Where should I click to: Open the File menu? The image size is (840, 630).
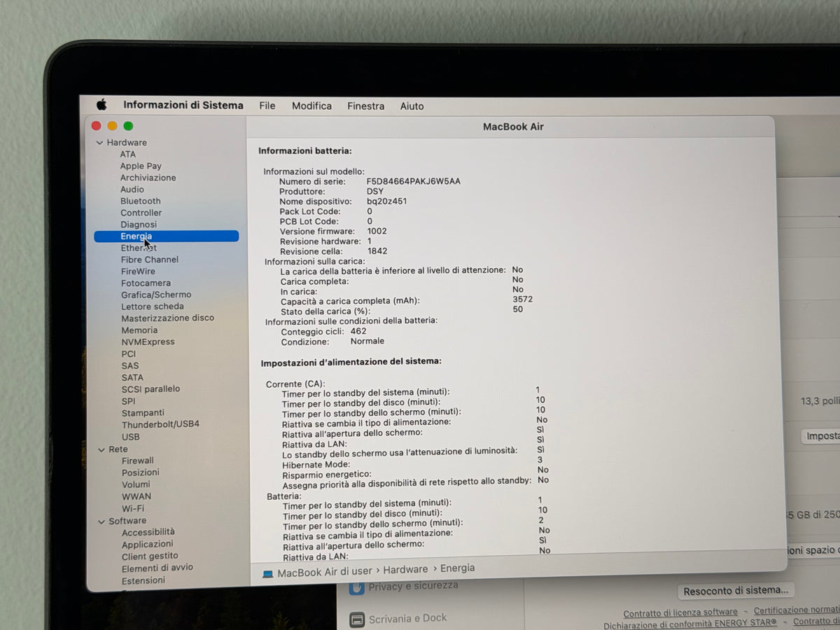[x=267, y=106]
